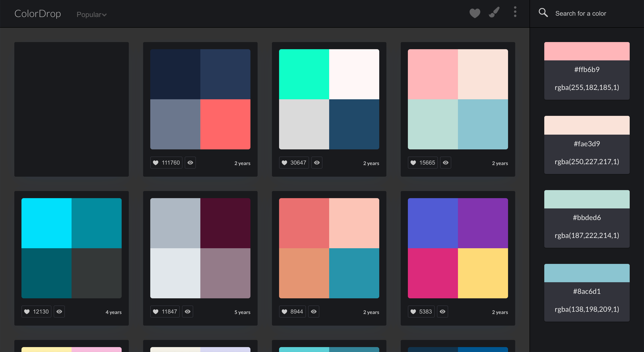Pick the teal color in 8944 palette
644x352 pixels.
pos(354,273)
